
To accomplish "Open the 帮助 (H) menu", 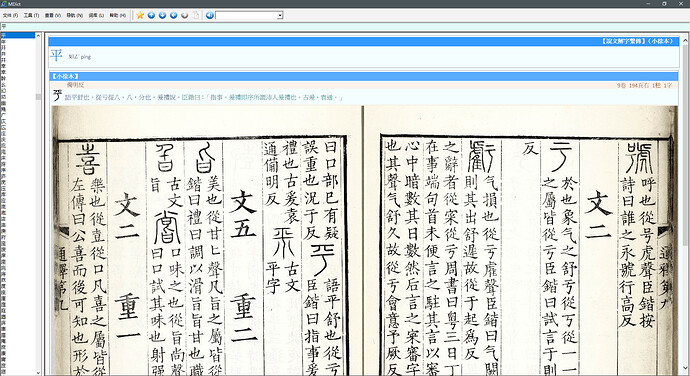I will [117, 15].
